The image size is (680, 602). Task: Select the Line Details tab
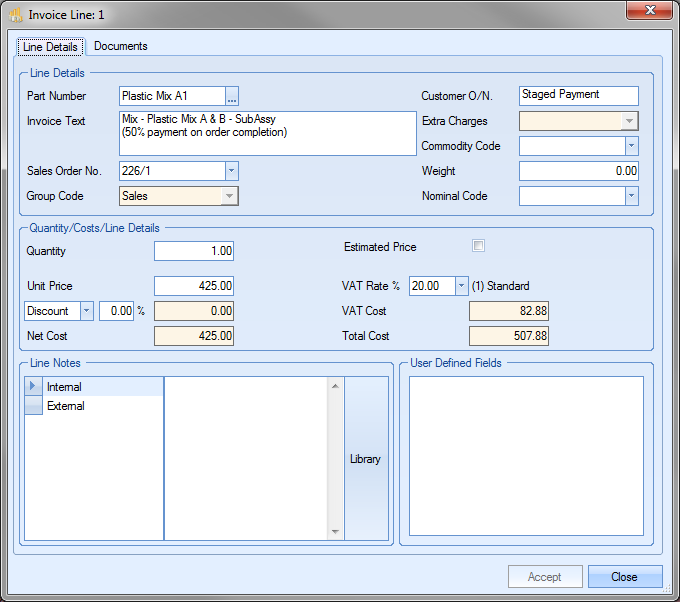point(50,47)
